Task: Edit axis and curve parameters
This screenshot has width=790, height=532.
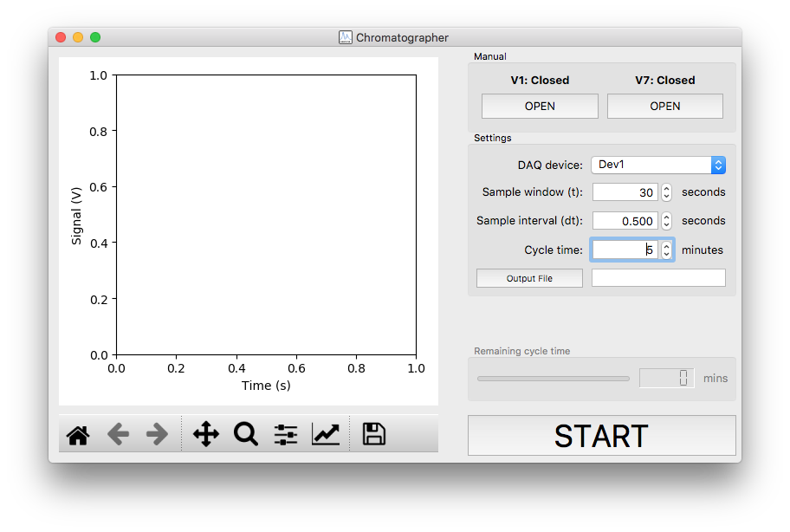Action: click(326, 434)
